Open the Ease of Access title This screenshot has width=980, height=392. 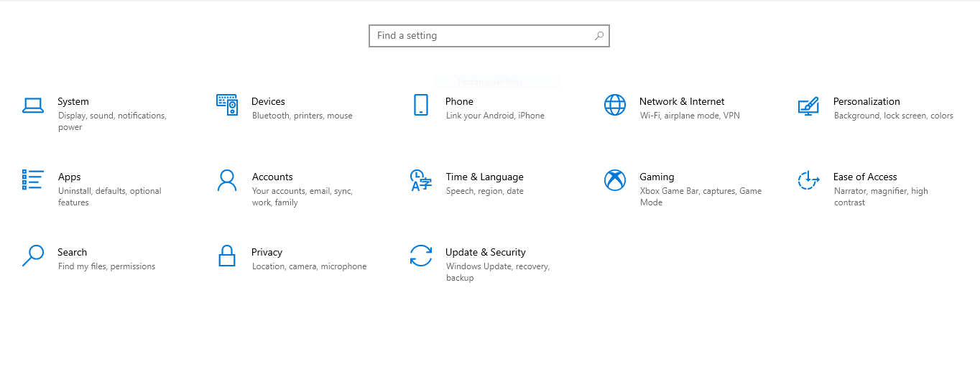(865, 177)
